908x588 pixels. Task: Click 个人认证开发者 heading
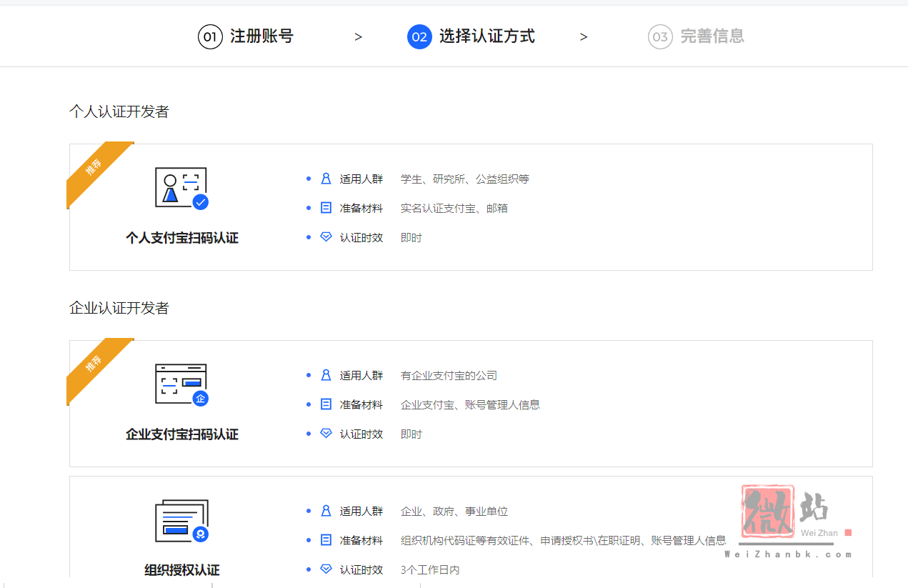119,111
